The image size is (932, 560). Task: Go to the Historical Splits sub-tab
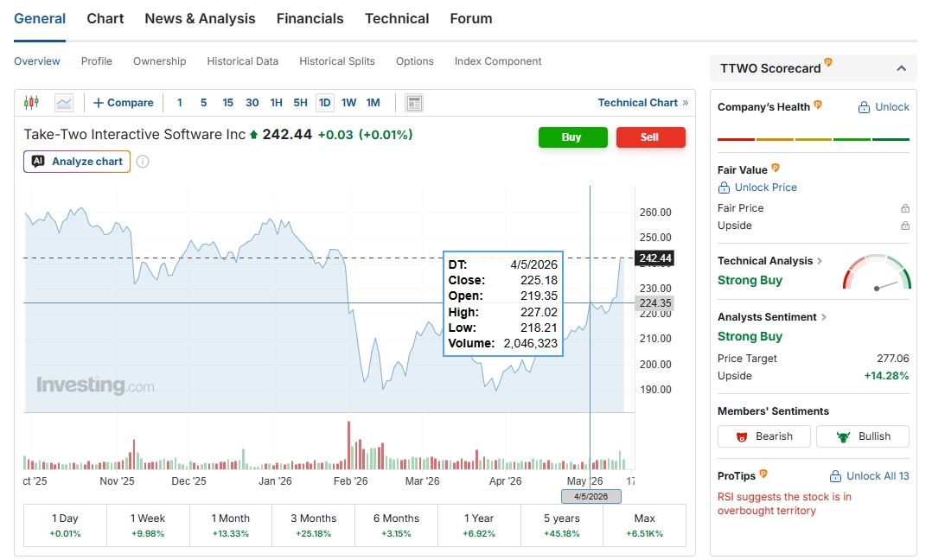pos(337,61)
